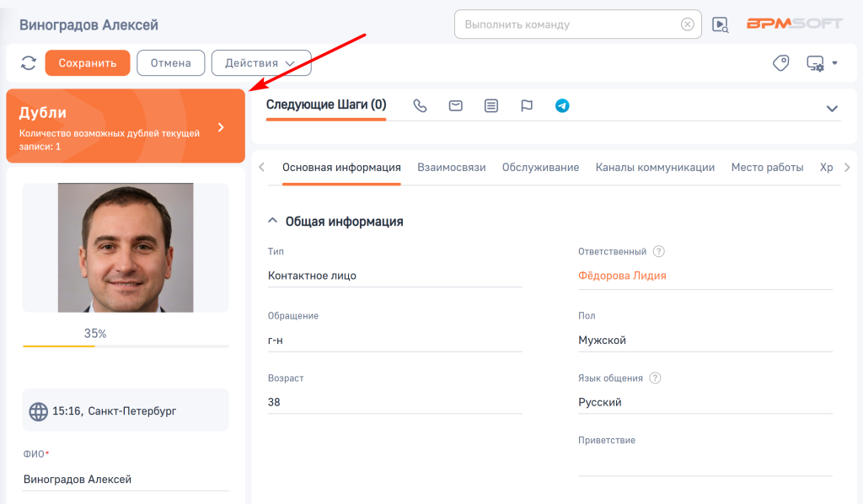Click the contact profile photo
Viewport: 863px width, 504px height.
[126, 248]
